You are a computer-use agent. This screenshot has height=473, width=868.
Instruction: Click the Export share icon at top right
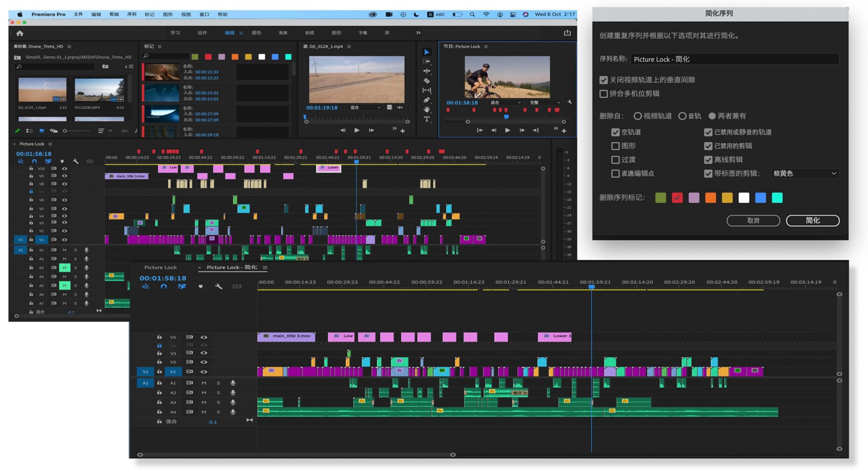(567, 33)
